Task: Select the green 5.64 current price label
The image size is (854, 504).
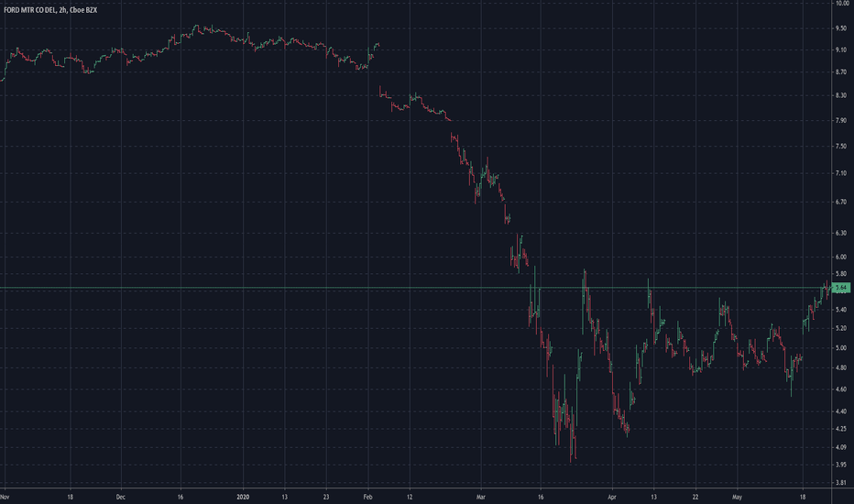Action: 841,287
